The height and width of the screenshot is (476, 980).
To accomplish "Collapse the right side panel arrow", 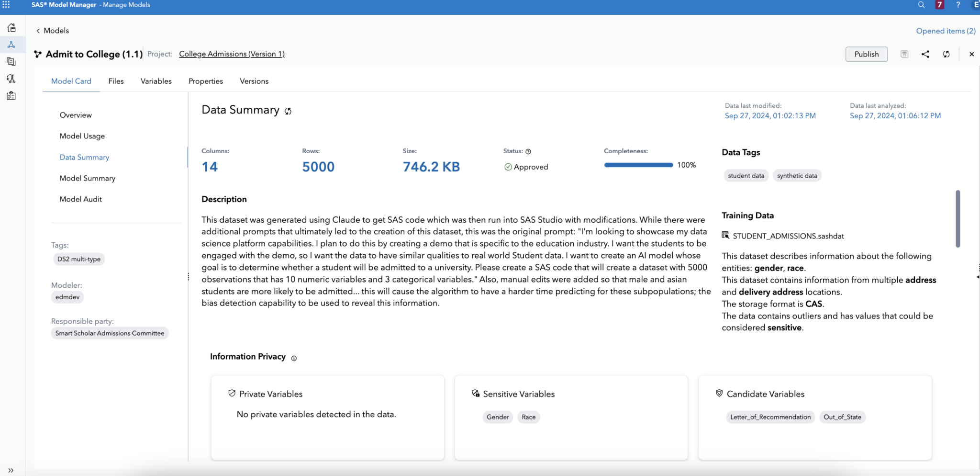I will point(978,277).
